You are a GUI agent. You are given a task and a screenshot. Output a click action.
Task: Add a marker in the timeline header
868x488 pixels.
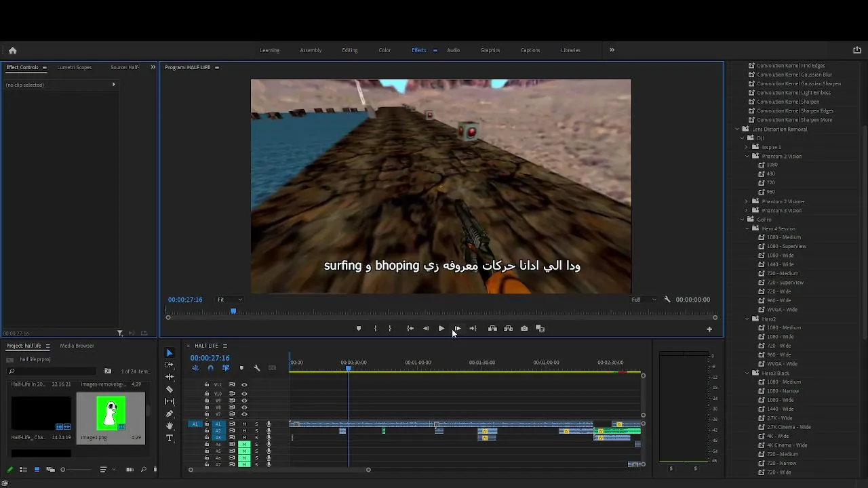pyautogui.click(x=241, y=368)
